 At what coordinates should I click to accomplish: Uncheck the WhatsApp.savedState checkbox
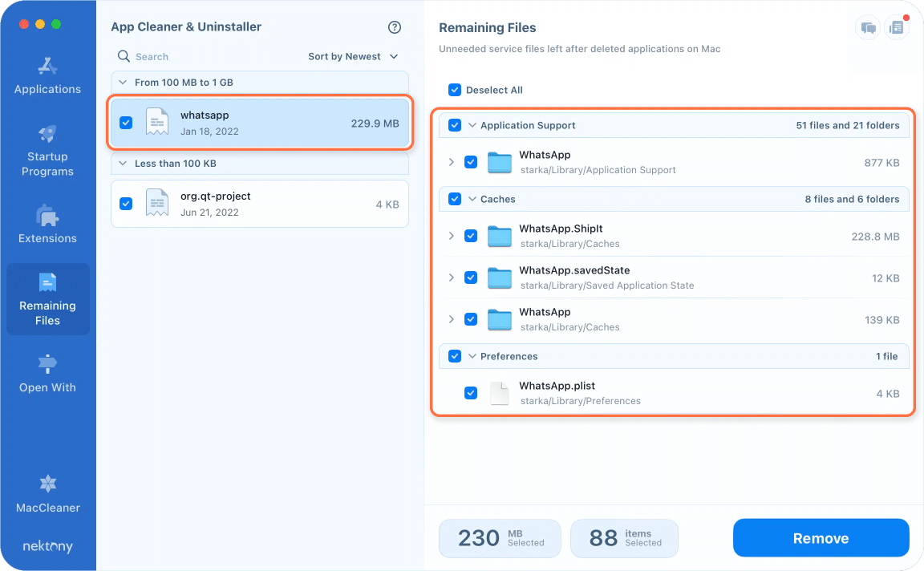click(471, 277)
